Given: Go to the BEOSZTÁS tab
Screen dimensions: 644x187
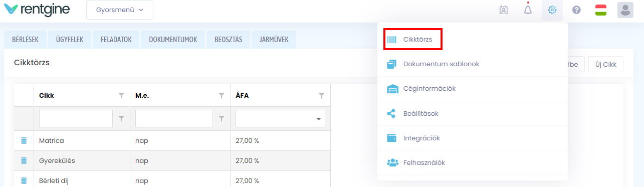Looking at the screenshot, I should pos(228,40).
